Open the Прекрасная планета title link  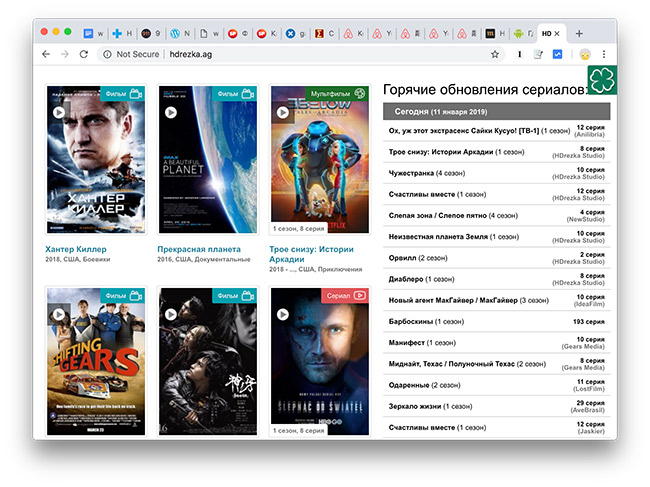coord(200,249)
